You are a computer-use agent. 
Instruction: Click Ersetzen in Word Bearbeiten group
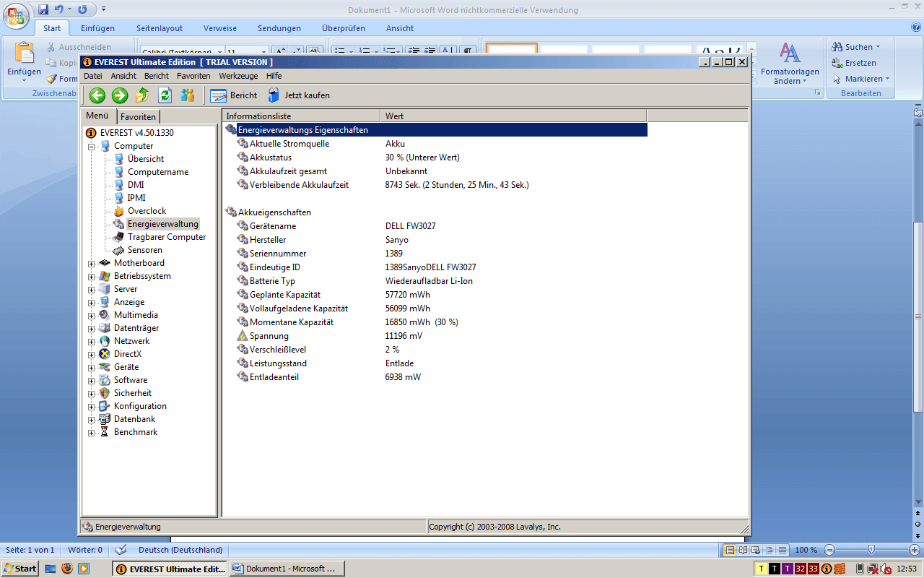pyautogui.click(x=855, y=63)
